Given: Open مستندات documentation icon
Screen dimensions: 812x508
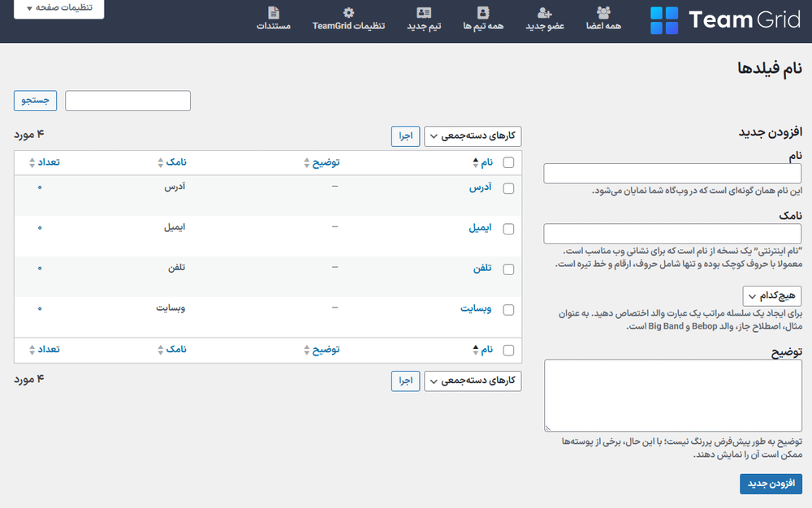Looking at the screenshot, I should 274,13.
